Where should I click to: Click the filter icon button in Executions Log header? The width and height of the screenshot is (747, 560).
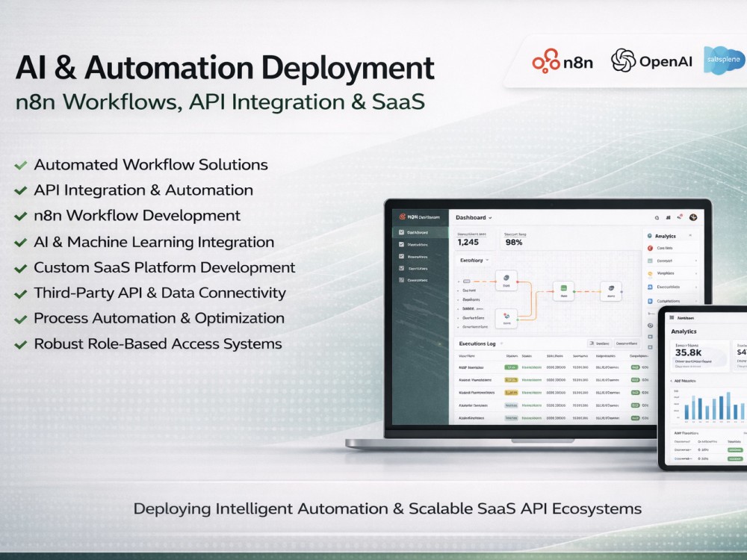[599, 343]
